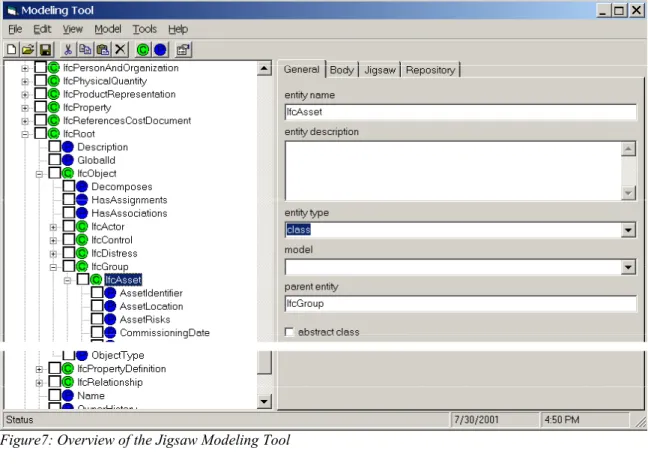Click the Delete X toolbar icon

tap(120, 50)
